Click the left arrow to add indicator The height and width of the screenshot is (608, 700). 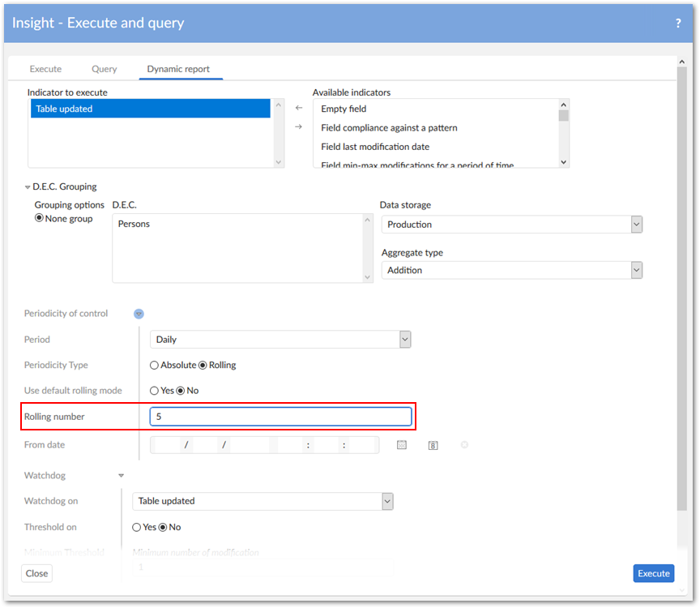tap(299, 108)
